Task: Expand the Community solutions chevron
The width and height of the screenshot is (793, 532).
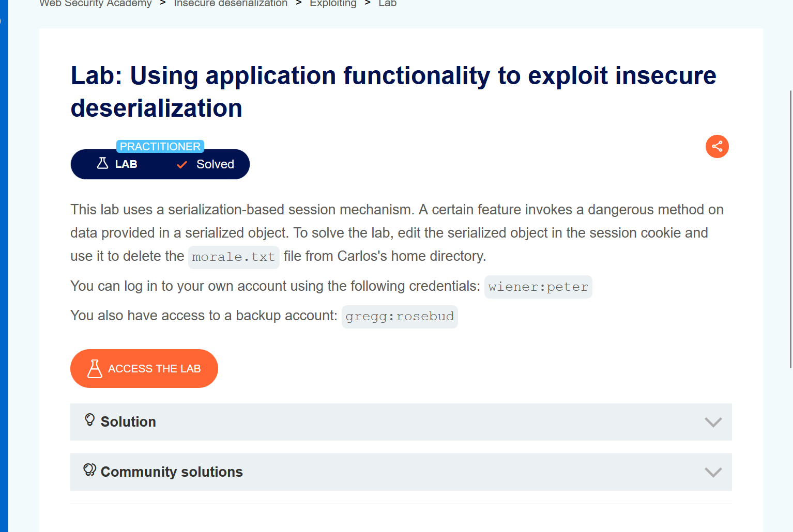Action: click(713, 472)
